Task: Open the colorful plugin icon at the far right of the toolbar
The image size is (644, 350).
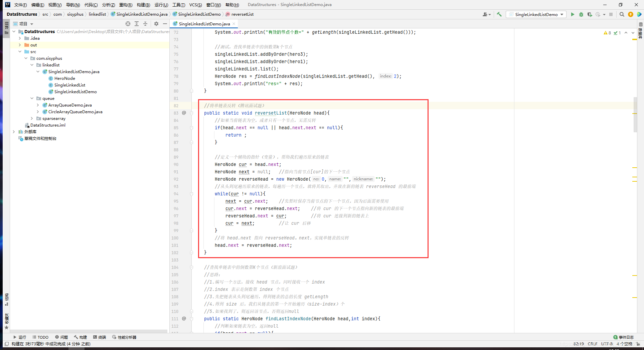Action: (639, 14)
